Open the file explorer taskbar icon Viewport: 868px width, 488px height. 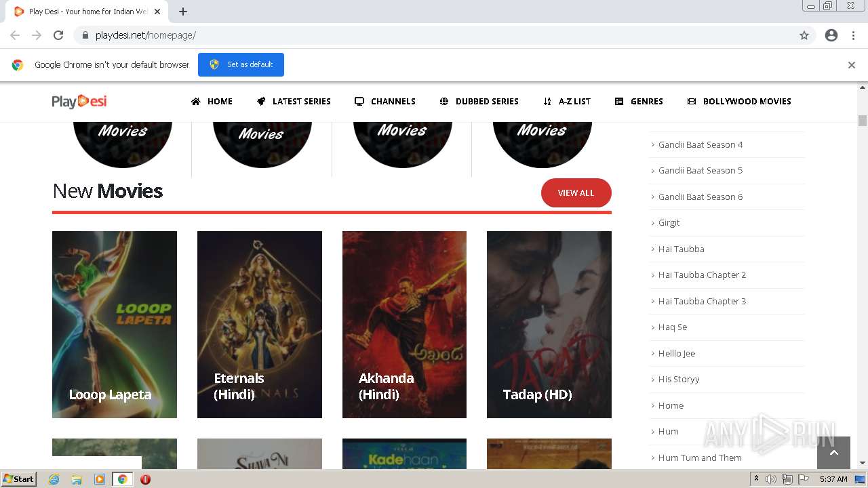point(77,479)
